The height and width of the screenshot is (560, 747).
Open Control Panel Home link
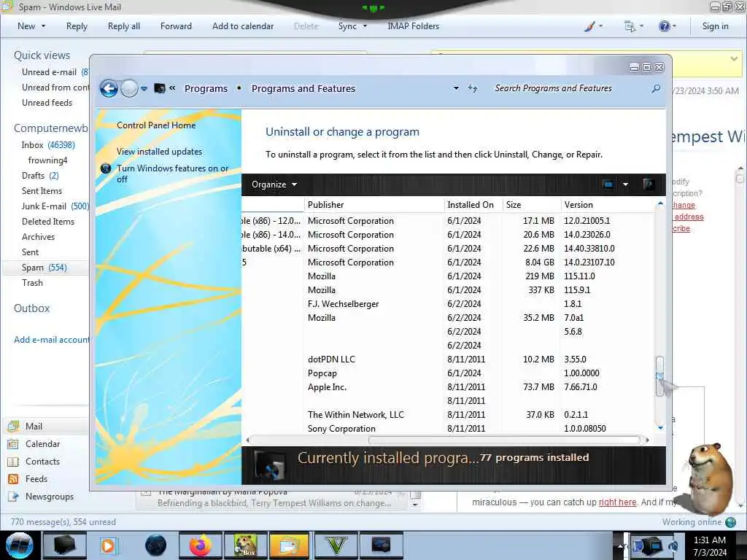click(156, 125)
